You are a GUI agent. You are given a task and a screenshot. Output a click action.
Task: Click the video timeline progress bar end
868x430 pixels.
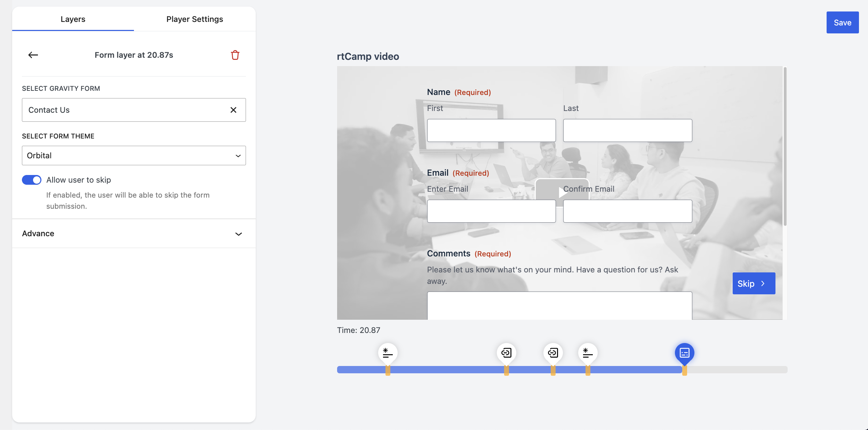[x=783, y=369]
